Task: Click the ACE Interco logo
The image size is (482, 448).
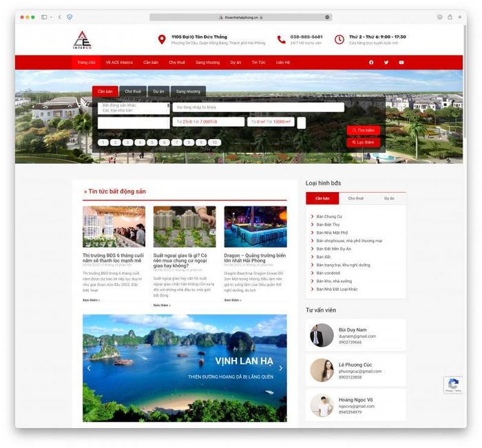Action: [82, 40]
